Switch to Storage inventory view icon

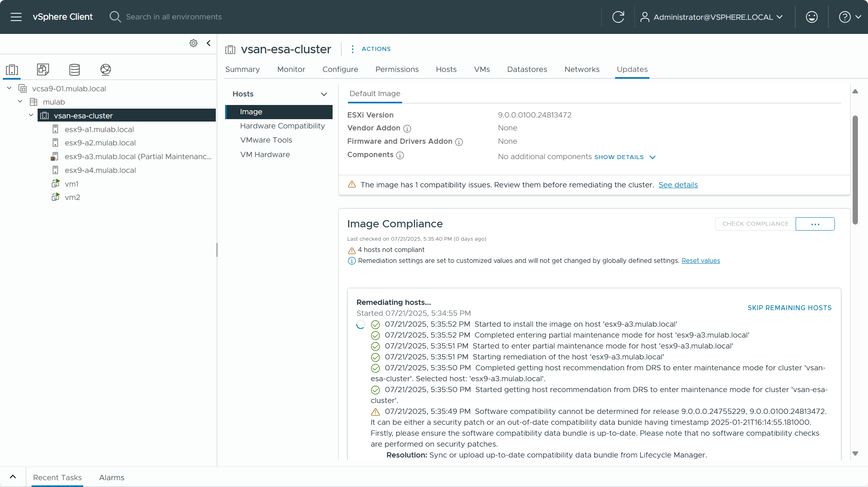pyautogui.click(x=74, y=69)
